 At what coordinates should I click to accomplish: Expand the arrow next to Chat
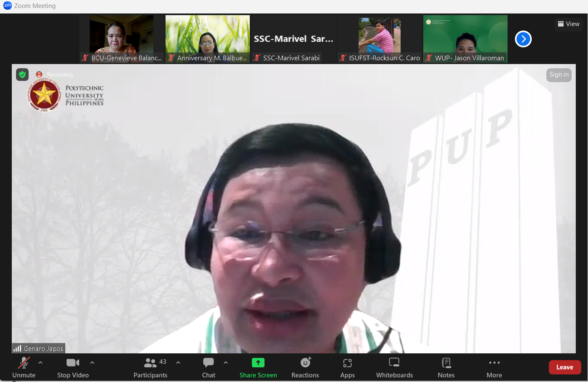(226, 362)
